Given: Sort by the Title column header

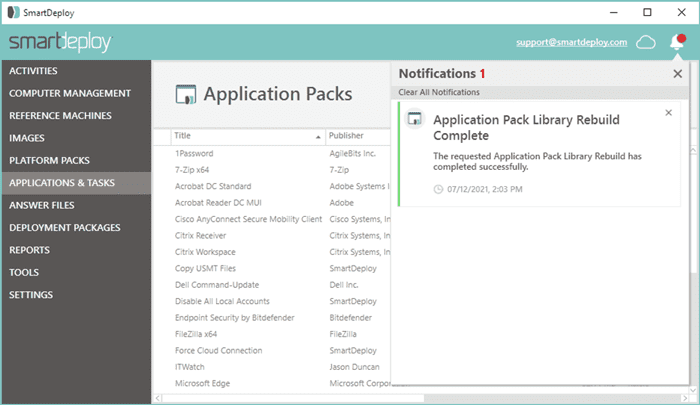Looking at the screenshot, I should tap(248, 136).
